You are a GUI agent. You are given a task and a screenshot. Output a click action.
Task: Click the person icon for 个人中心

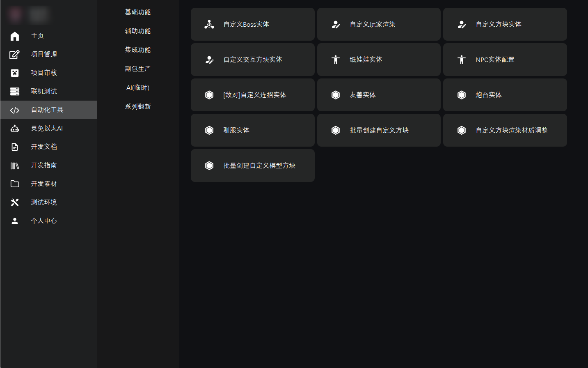pos(15,221)
